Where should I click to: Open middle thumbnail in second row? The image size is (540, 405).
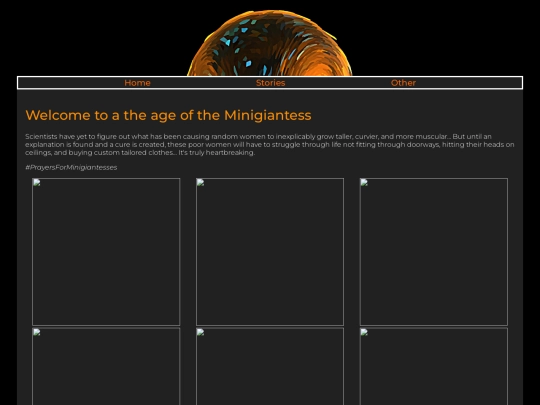pyautogui.click(x=270, y=366)
